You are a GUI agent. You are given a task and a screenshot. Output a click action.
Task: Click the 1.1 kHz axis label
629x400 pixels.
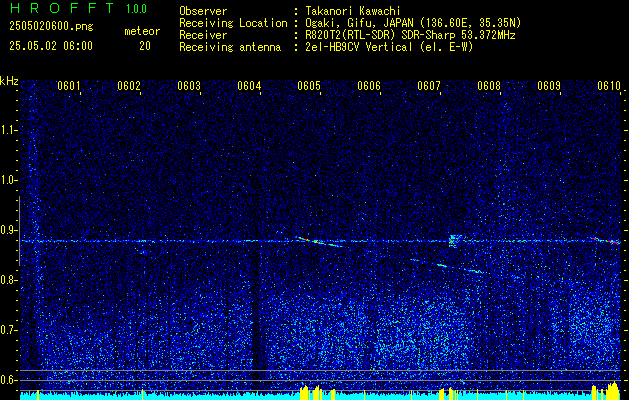7,130
